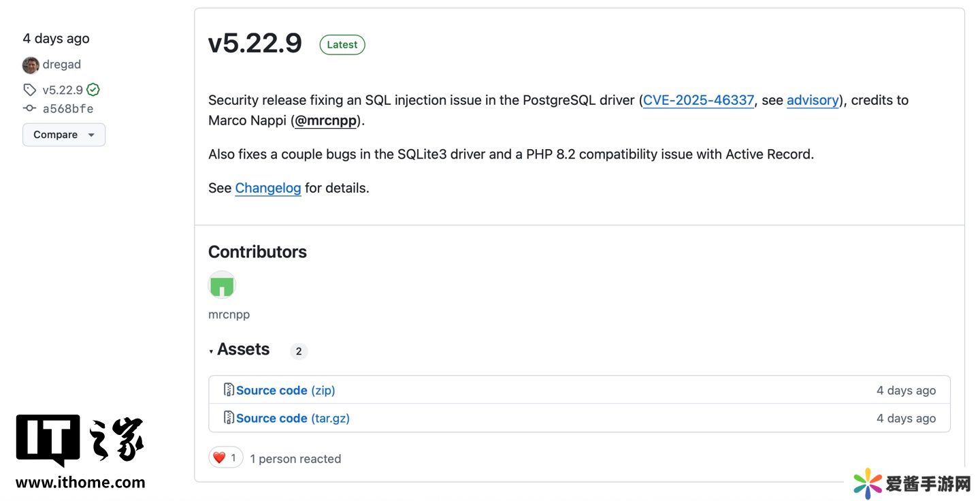Open the v5.22.9 release title
Image resolution: width=980 pixels, height=501 pixels.
(255, 44)
